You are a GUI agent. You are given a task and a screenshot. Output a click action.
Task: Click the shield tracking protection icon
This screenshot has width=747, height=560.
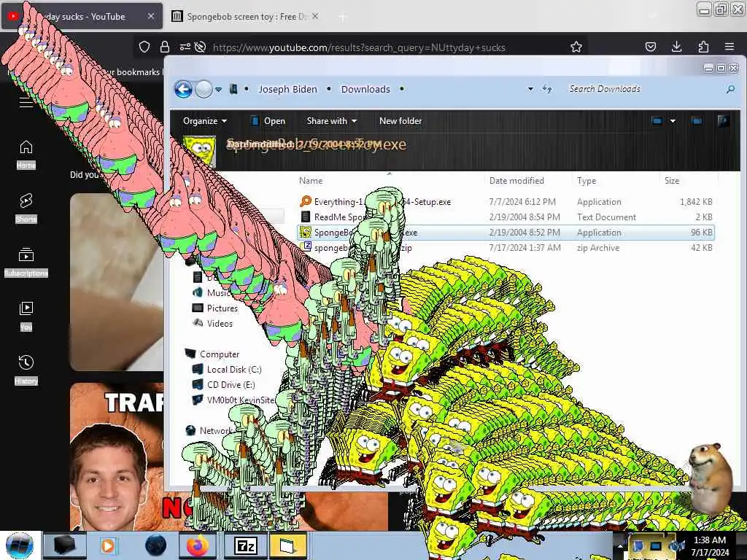144,47
